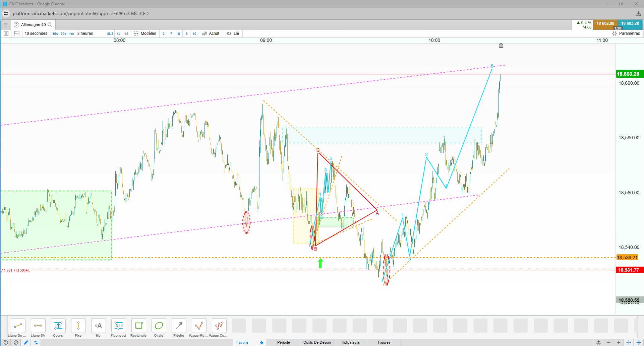Viewport: 644px width, 346px height.
Task: Click the Achat buy button
Action: (211, 33)
